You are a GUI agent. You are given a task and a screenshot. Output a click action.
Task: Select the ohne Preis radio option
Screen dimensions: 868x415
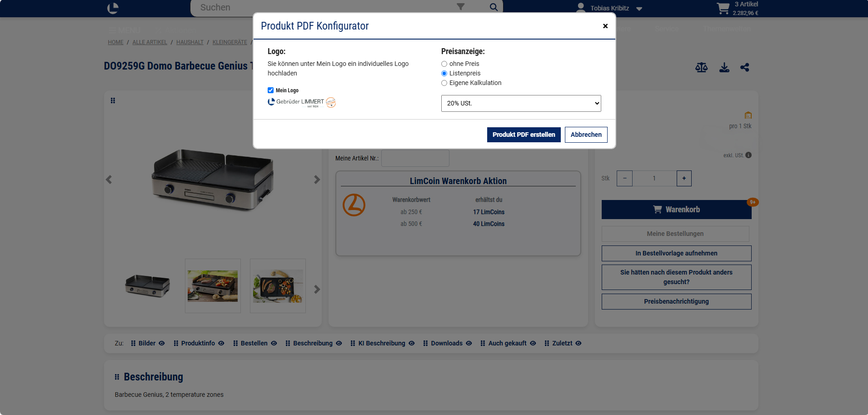pyautogui.click(x=444, y=64)
